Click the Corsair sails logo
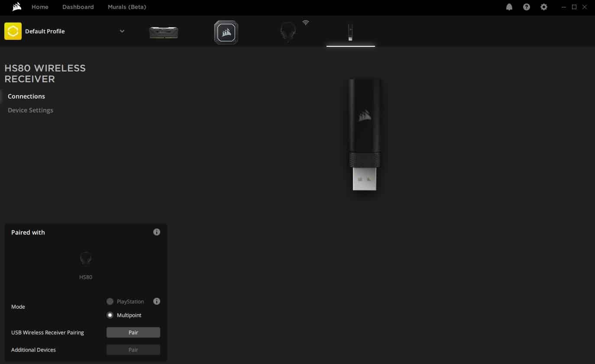595x364 pixels. 17,6
